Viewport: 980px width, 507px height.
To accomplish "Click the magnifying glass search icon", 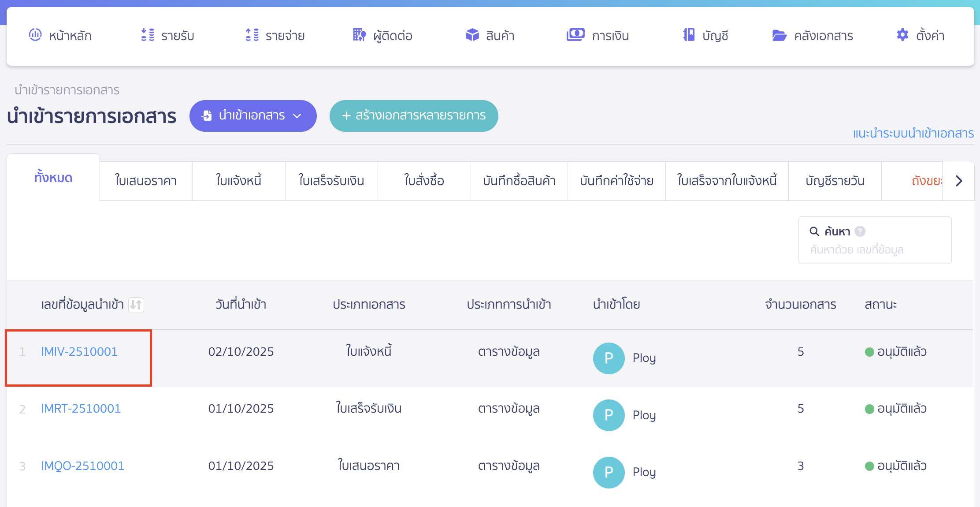I will (814, 231).
